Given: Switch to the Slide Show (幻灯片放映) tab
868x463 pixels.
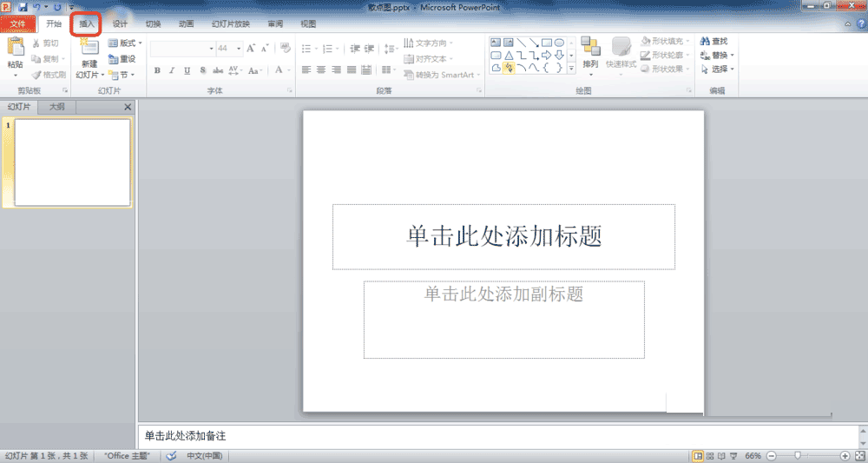Looking at the screenshot, I should 230,23.
